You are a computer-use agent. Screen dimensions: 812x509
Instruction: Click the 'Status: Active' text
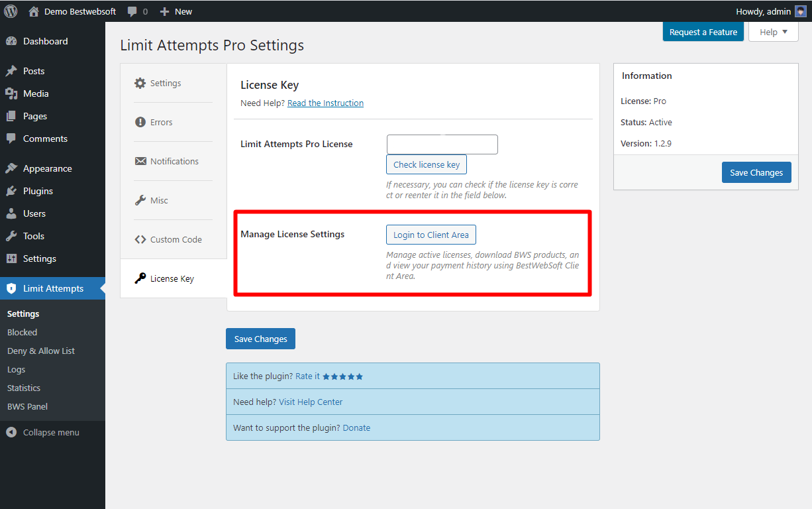[646, 122]
